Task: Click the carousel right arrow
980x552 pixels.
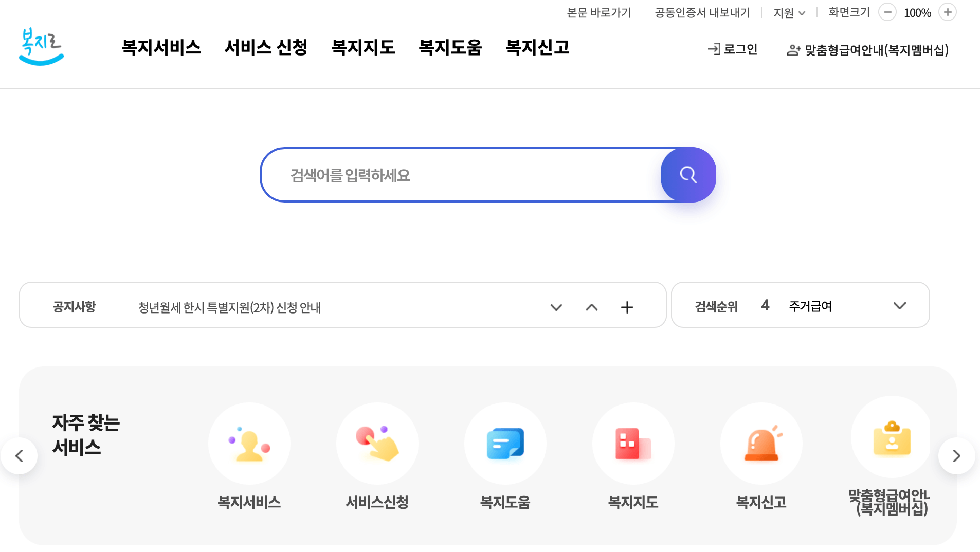Action: [957, 456]
